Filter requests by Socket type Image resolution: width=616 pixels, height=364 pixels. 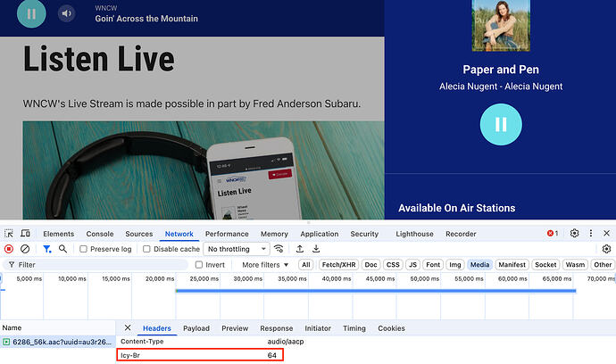(545, 265)
